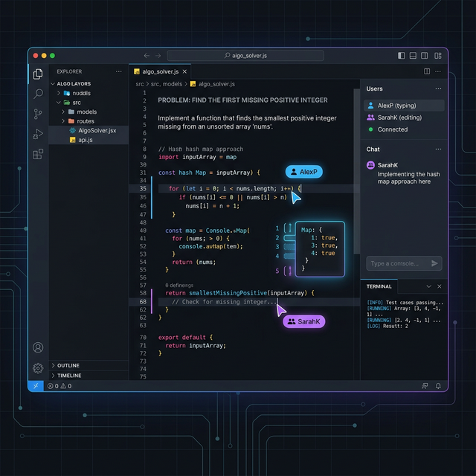Viewport: 476px width, 476px height.
Task: Close the Terminal panel
Action: pyautogui.click(x=440, y=286)
